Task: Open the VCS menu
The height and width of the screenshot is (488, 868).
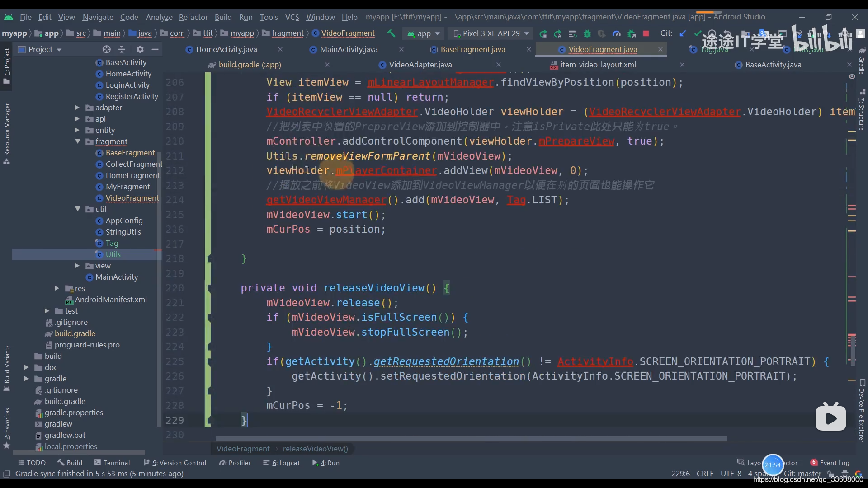Action: (x=292, y=17)
